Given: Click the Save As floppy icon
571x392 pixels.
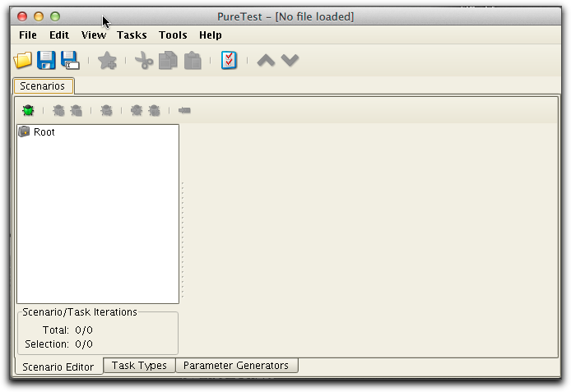Looking at the screenshot, I should 70,60.
